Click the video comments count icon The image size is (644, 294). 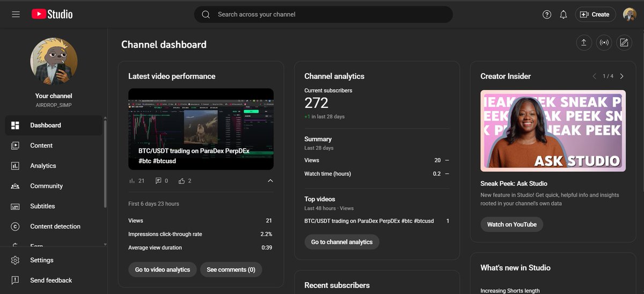pyautogui.click(x=158, y=181)
